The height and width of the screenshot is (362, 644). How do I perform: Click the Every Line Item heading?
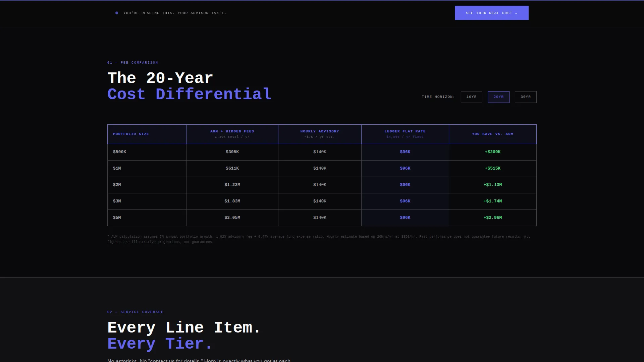tap(184, 327)
